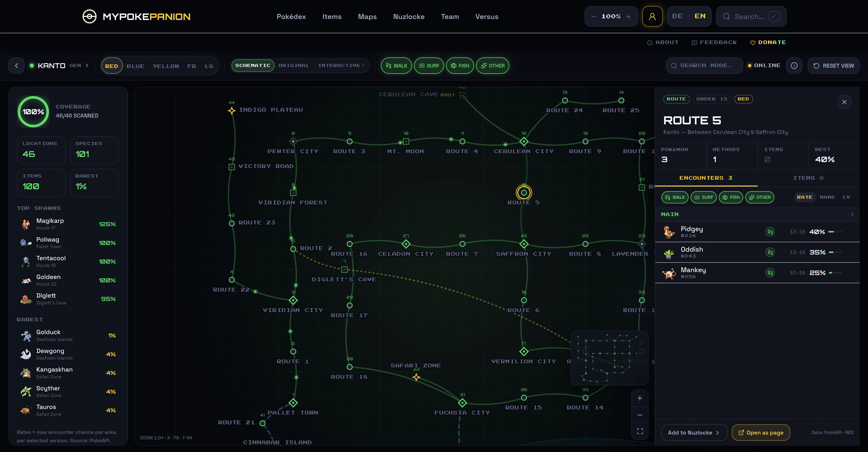
Task: Switch game version to Blue
Action: pyautogui.click(x=136, y=66)
